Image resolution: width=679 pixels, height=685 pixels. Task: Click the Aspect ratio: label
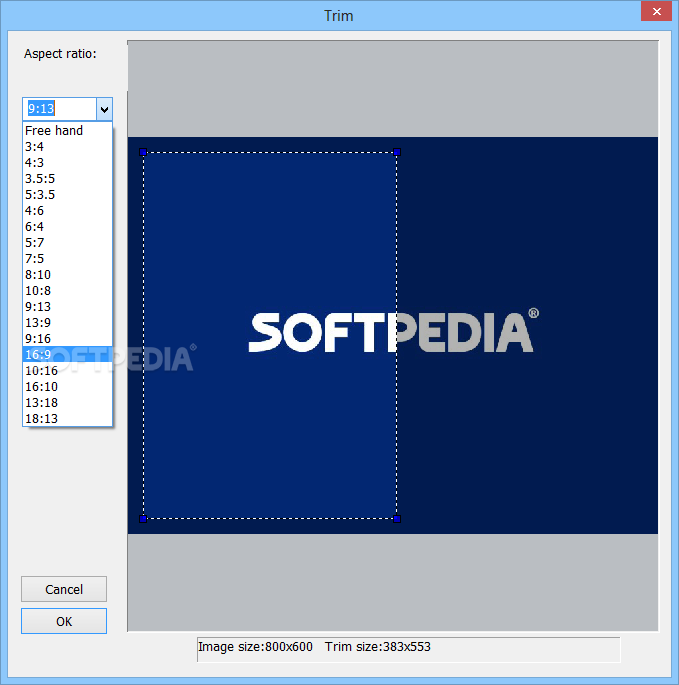pyautogui.click(x=60, y=54)
